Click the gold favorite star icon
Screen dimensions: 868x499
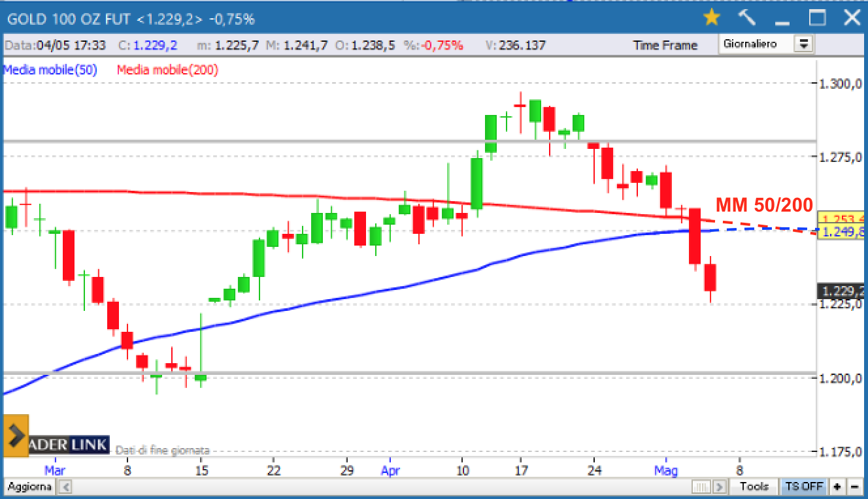tap(711, 18)
